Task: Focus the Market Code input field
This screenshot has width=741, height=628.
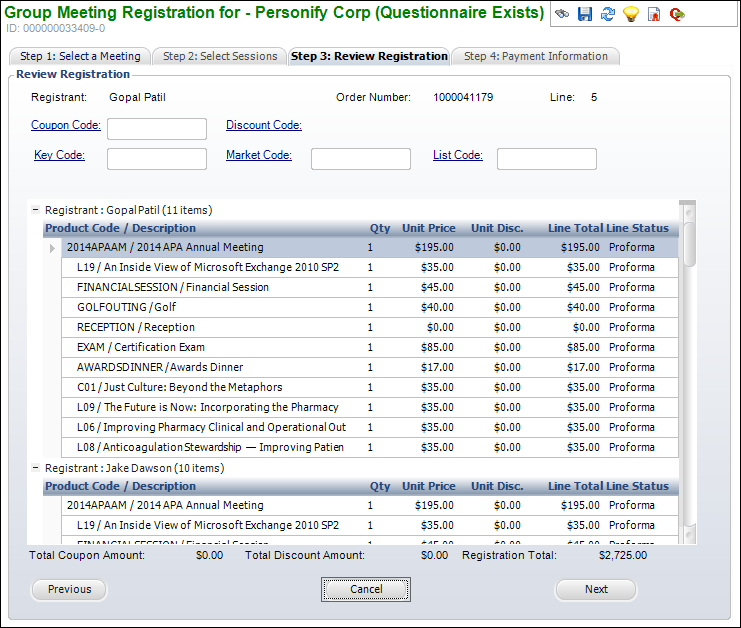Action: pyautogui.click(x=361, y=159)
